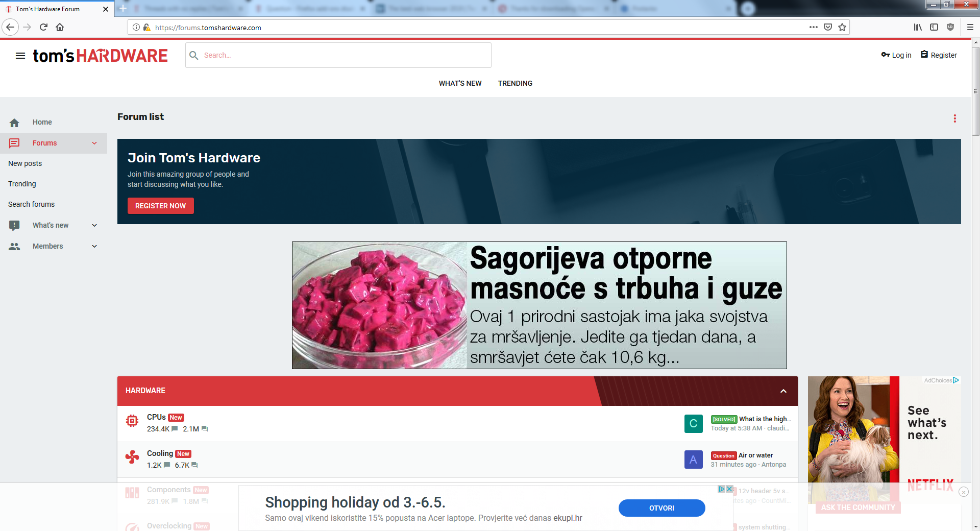
Task: Click the OTVORI ad button
Action: [x=662, y=508]
